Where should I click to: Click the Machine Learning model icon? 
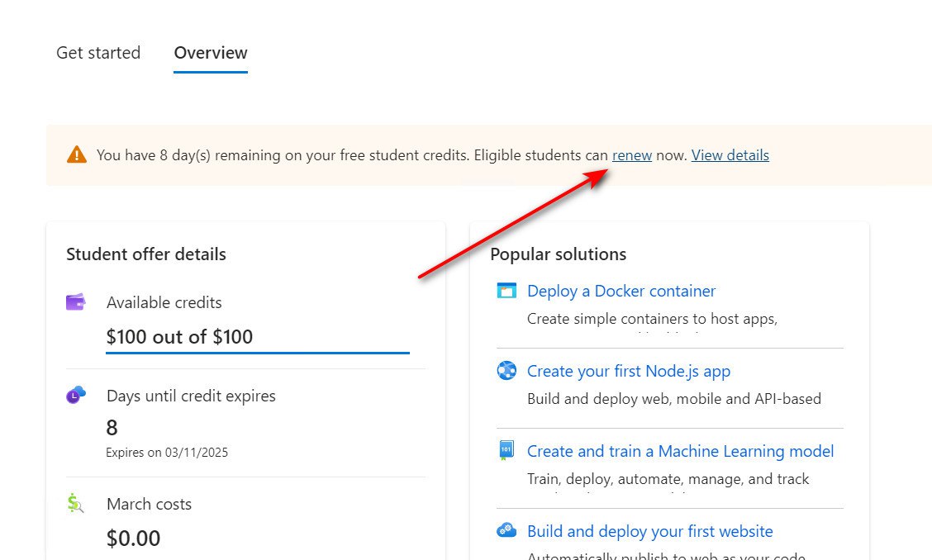click(x=506, y=451)
